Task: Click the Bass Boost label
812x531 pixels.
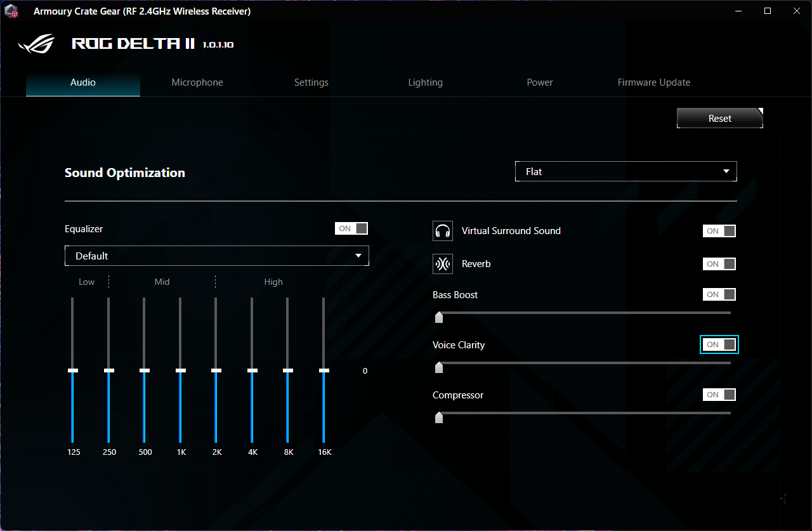Action: (455, 295)
